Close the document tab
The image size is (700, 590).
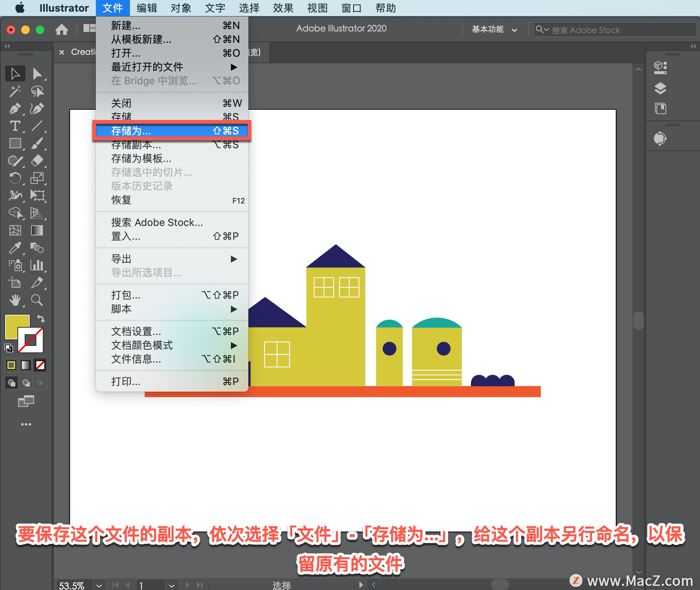point(62,52)
